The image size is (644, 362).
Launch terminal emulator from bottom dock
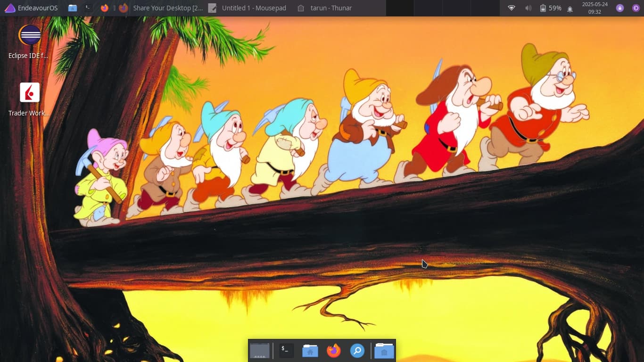(286, 351)
